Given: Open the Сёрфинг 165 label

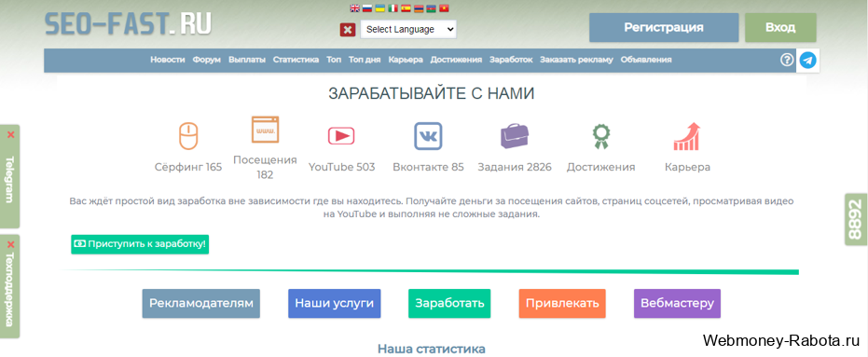Looking at the screenshot, I should tap(188, 167).
